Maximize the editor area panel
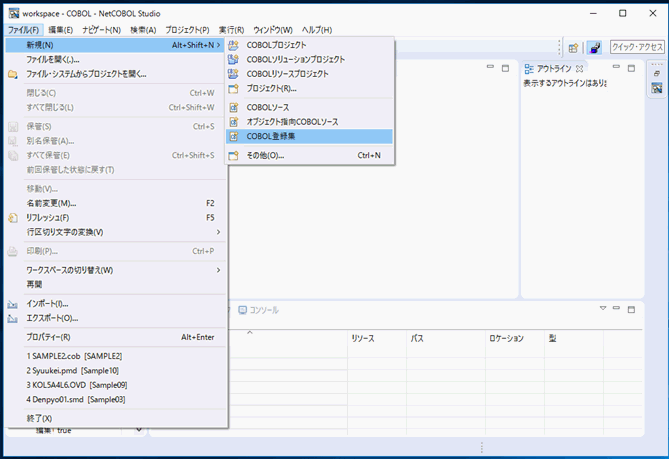The width and height of the screenshot is (669, 459). [x=506, y=68]
